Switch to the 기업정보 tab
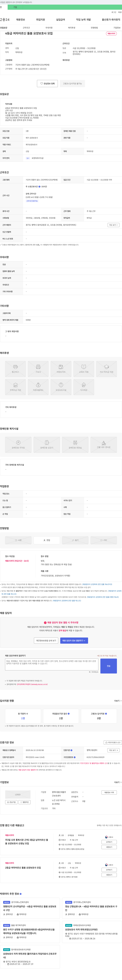The image size is (122, 980). point(117,28)
